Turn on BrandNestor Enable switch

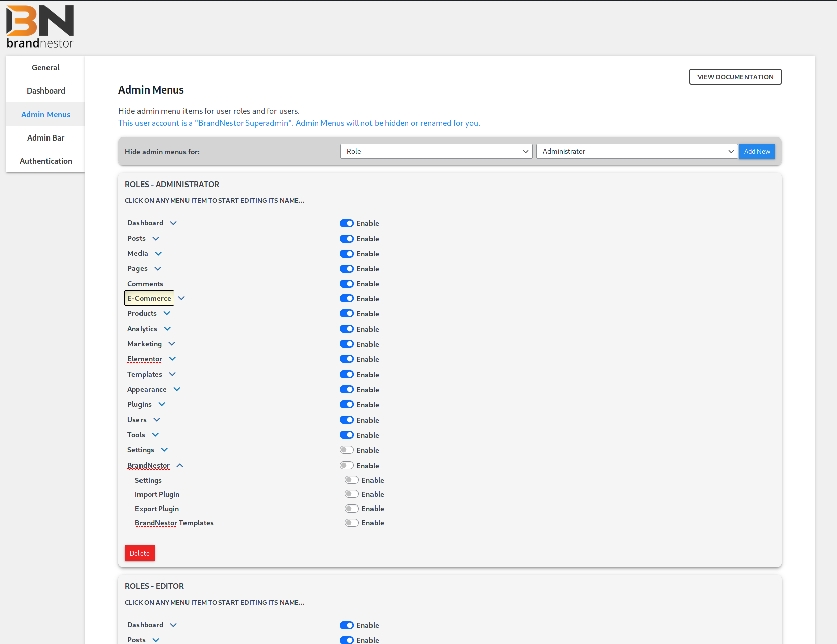tap(347, 466)
